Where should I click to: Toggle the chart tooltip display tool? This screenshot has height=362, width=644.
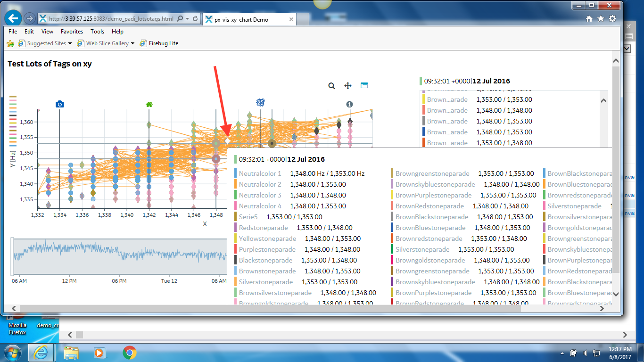(x=364, y=86)
